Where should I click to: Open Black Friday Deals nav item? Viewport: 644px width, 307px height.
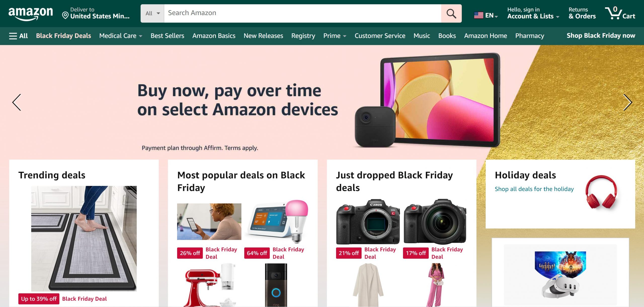[x=63, y=36]
